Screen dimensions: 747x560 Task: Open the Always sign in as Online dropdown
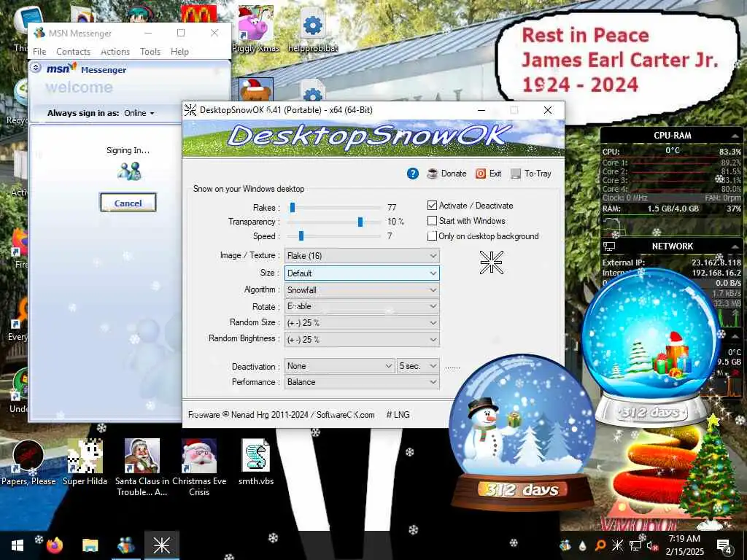tap(139, 113)
